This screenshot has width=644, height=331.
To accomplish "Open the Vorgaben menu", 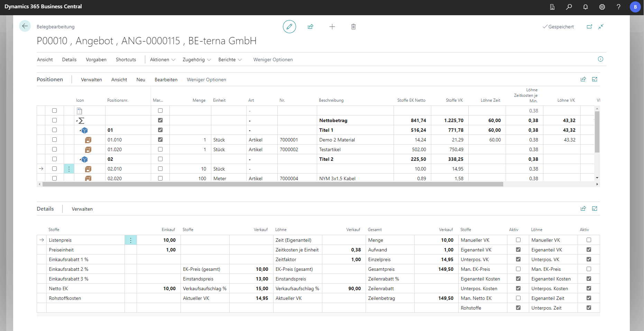I will click(96, 60).
